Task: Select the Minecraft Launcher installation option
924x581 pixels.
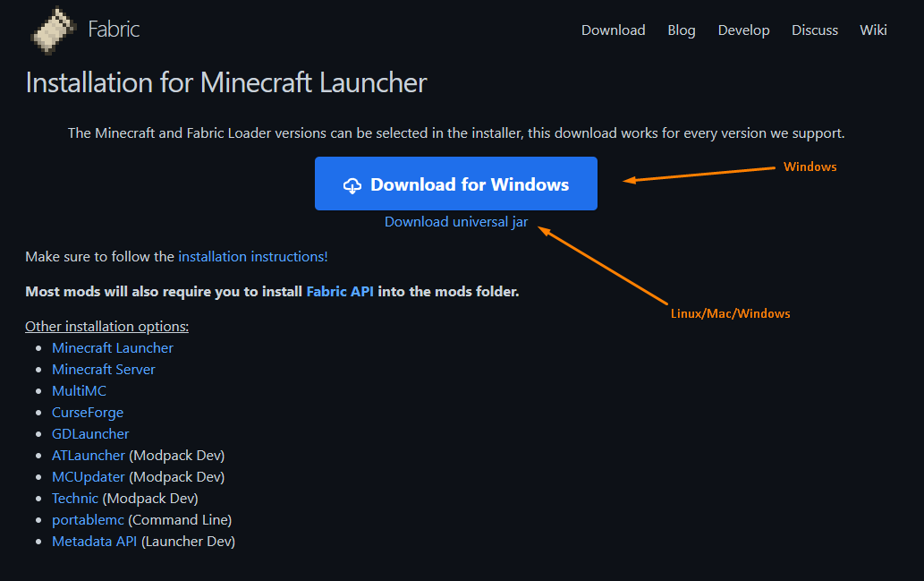Action: (113, 348)
